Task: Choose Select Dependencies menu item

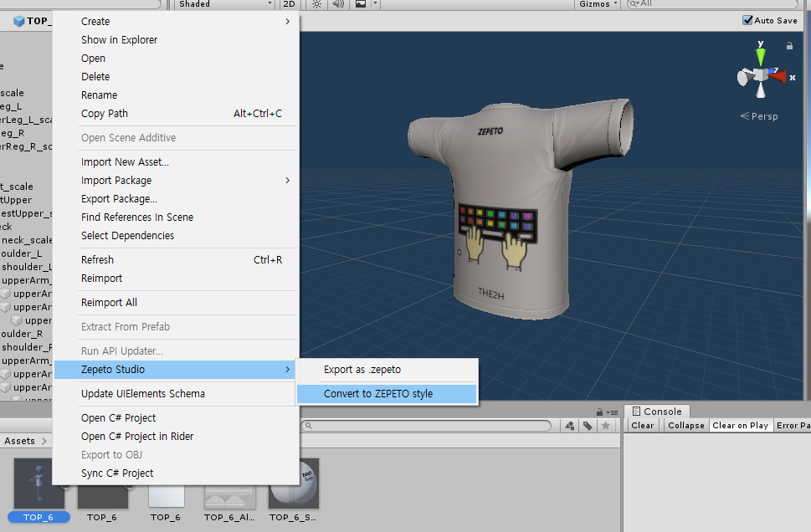Action: (176, 235)
